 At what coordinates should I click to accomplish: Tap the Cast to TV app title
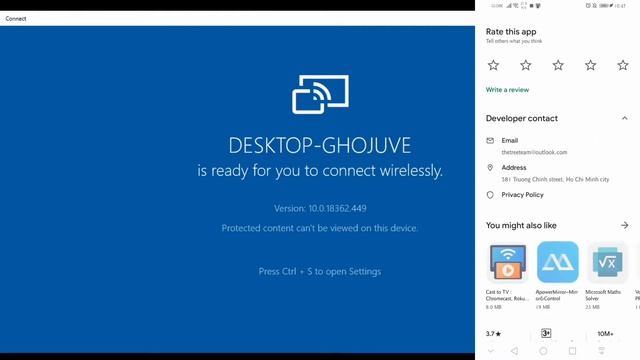point(507,295)
